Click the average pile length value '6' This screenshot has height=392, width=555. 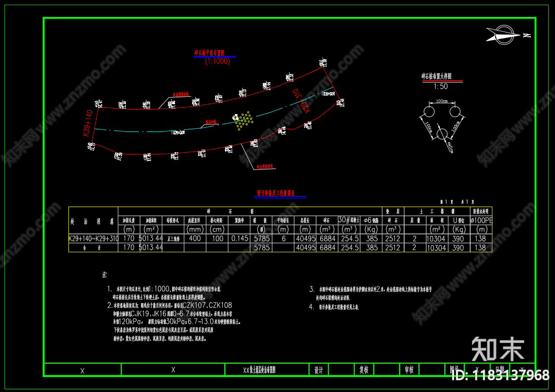(x=284, y=238)
